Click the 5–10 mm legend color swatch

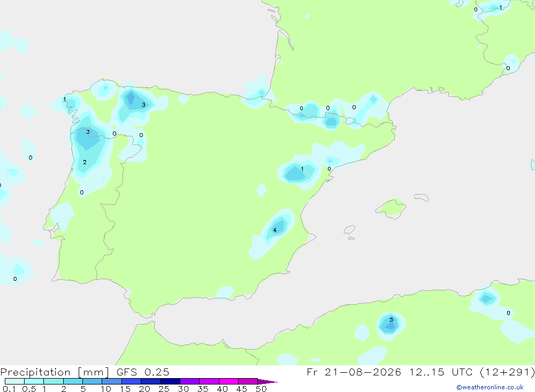tap(93, 381)
